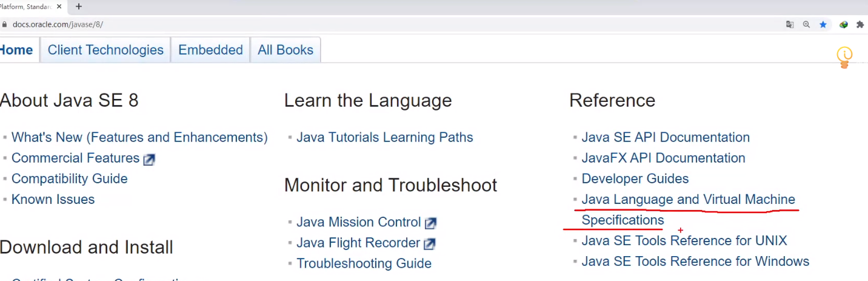
Task: Open Java SE Tools Reference for UNIX
Action: click(x=684, y=241)
